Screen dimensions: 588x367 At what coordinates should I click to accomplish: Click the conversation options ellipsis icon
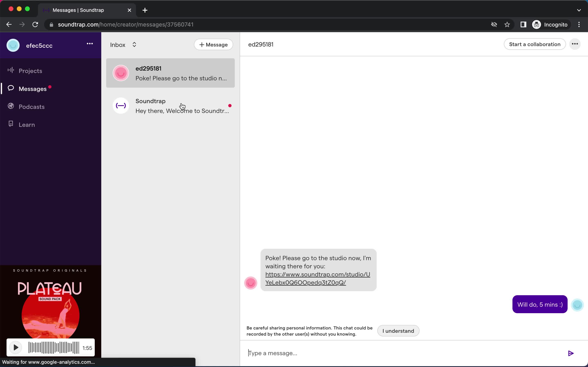(x=575, y=44)
